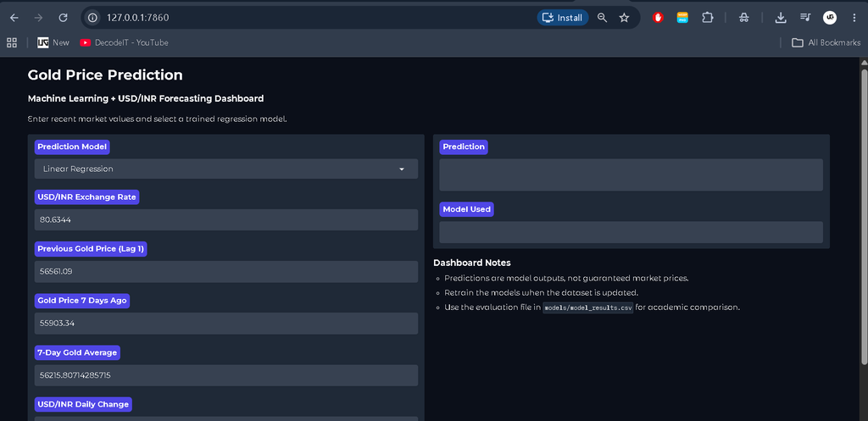The width and height of the screenshot is (868, 421).
Task: Open the Downloads panel
Action: [781, 18]
